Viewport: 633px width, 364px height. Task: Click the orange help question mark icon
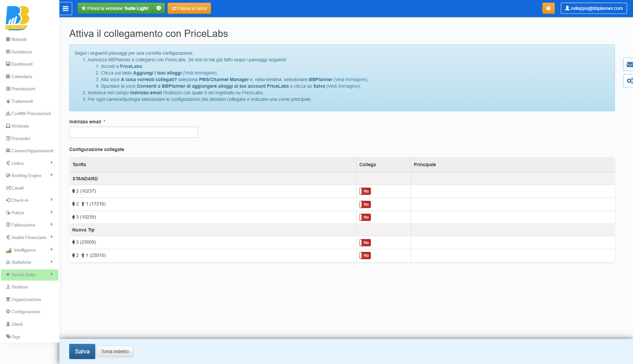pyautogui.click(x=548, y=8)
